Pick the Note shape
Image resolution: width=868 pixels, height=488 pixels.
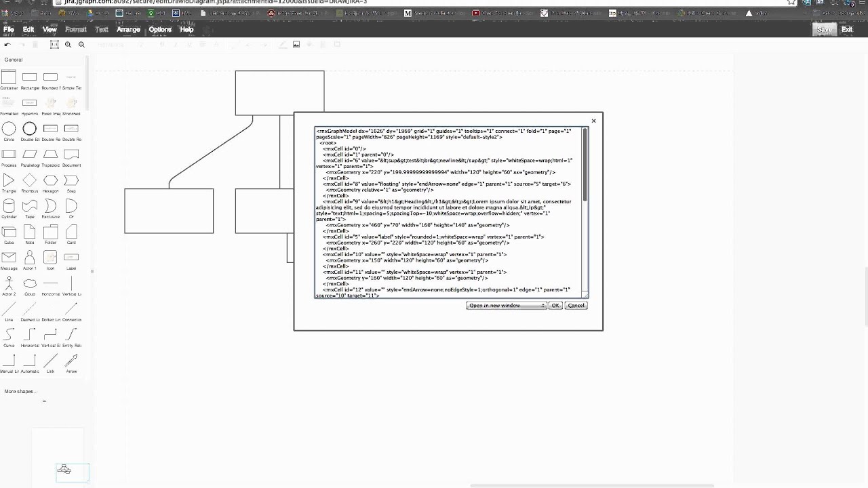(29, 232)
